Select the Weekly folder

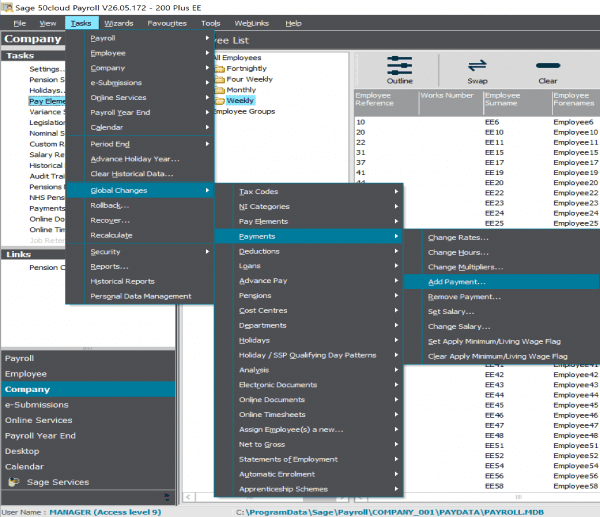235,101
